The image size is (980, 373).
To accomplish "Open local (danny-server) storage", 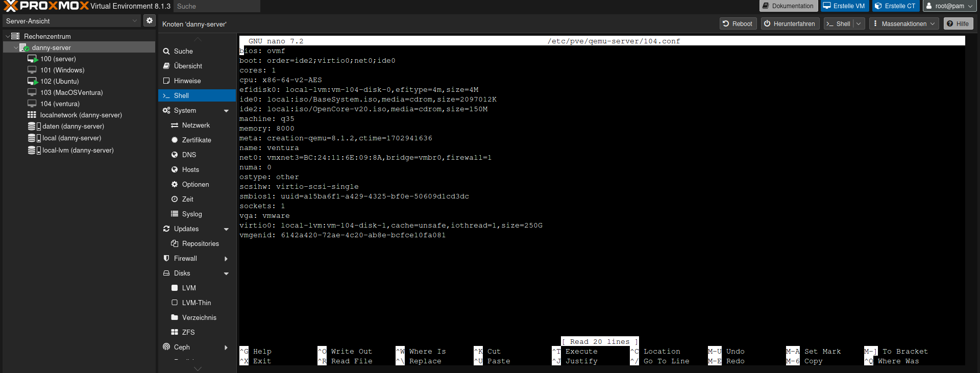I will pos(71,138).
